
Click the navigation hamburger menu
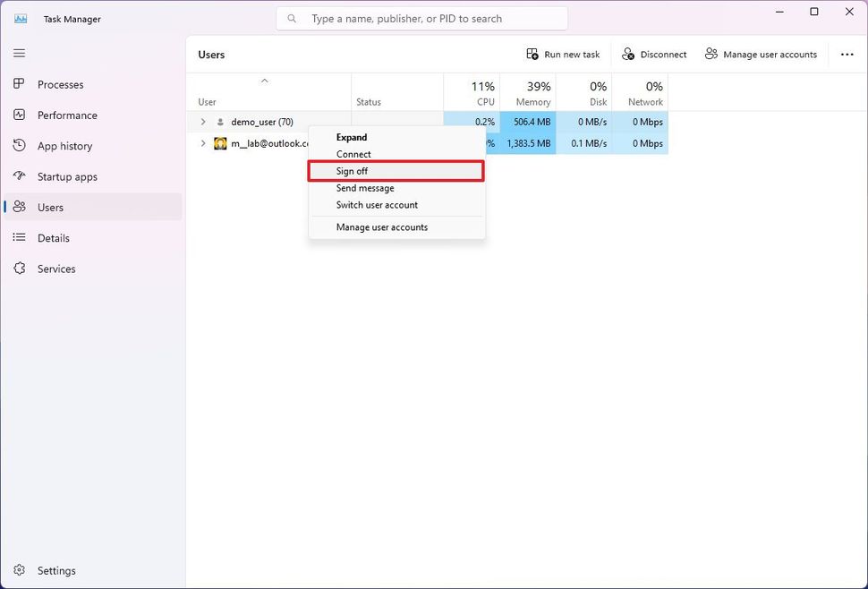[18, 52]
